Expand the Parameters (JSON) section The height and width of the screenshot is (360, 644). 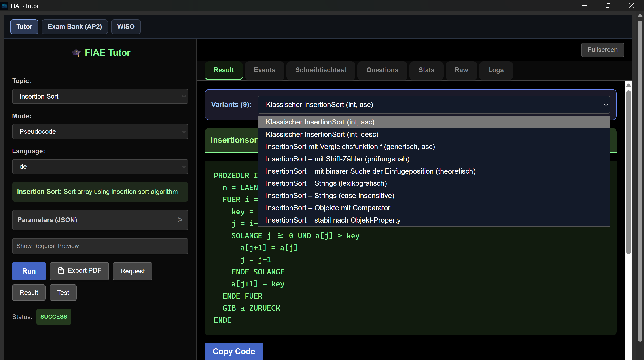click(x=100, y=220)
